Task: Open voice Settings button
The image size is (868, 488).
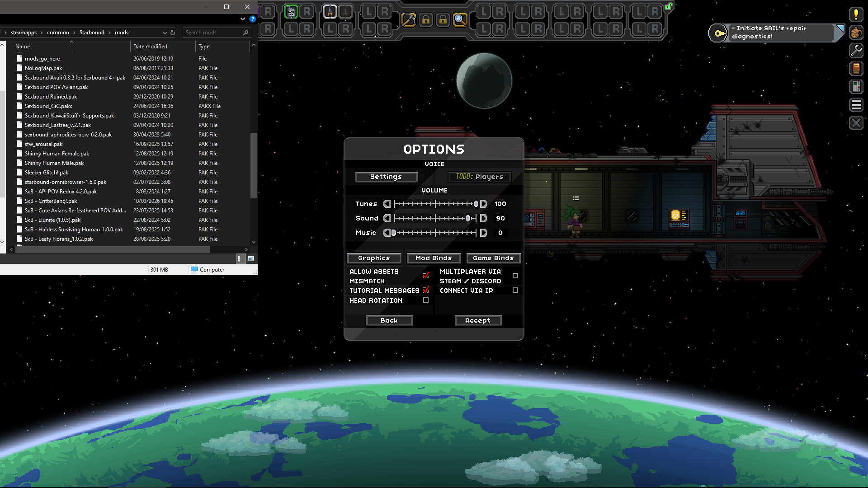Action: [x=386, y=177]
